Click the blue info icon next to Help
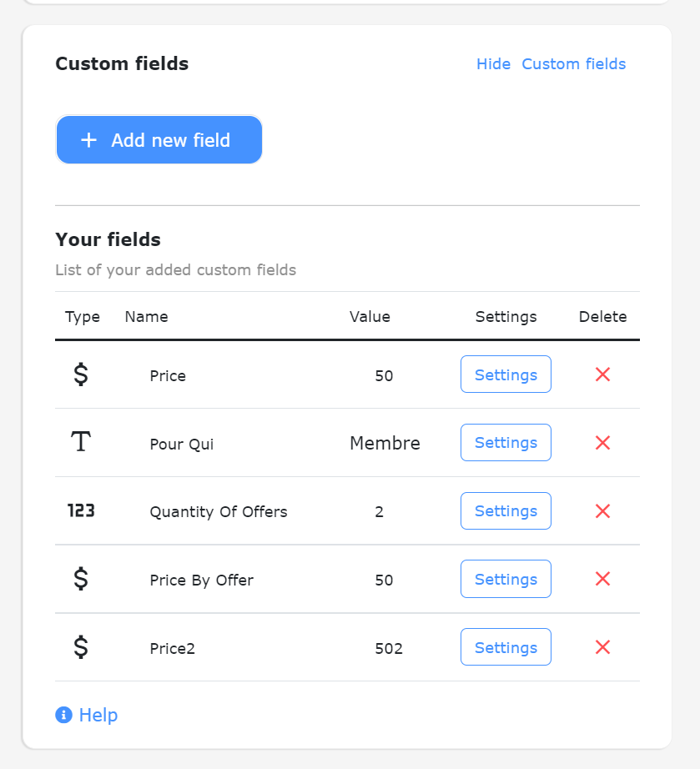 [62, 715]
